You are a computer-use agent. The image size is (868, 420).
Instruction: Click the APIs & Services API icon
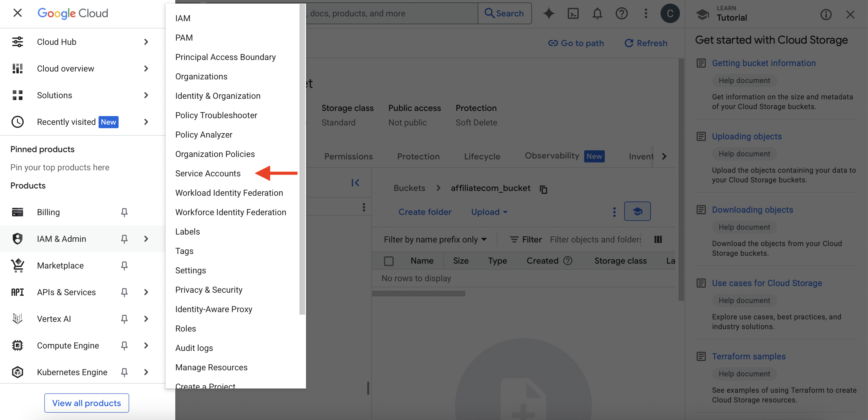point(18,292)
